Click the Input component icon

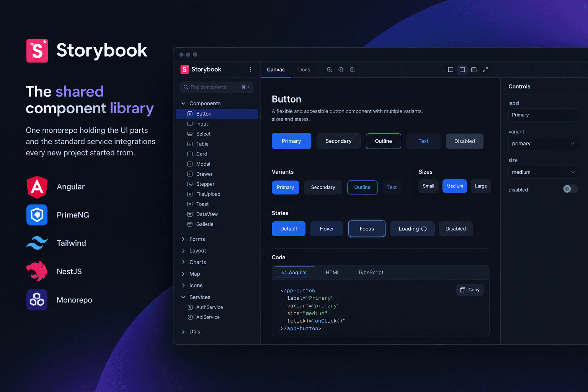click(x=190, y=124)
